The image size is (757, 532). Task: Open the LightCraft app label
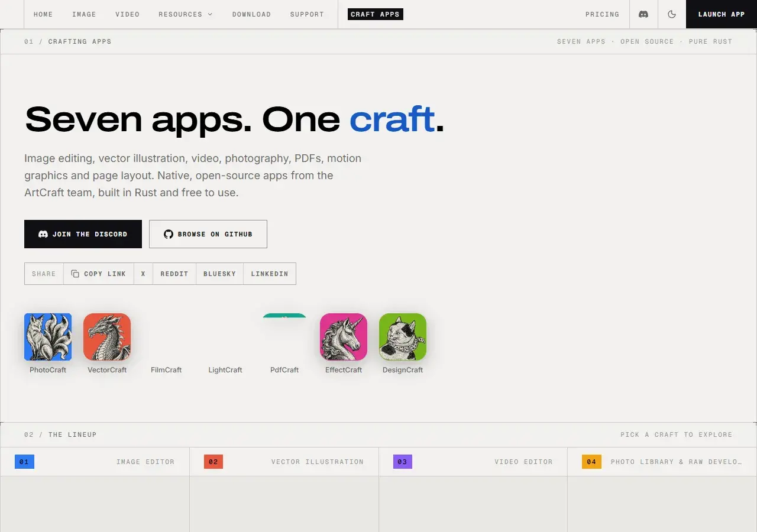click(225, 370)
